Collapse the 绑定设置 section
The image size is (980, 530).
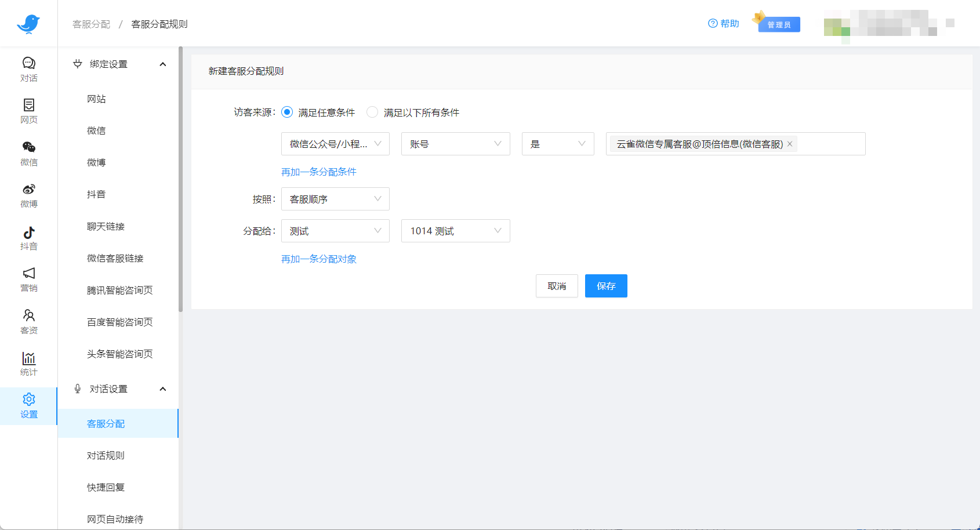[x=163, y=64]
